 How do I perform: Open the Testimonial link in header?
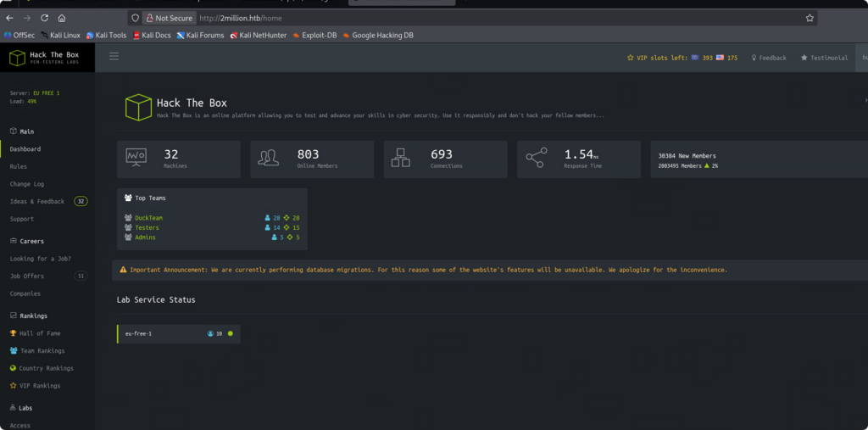(x=823, y=58)
